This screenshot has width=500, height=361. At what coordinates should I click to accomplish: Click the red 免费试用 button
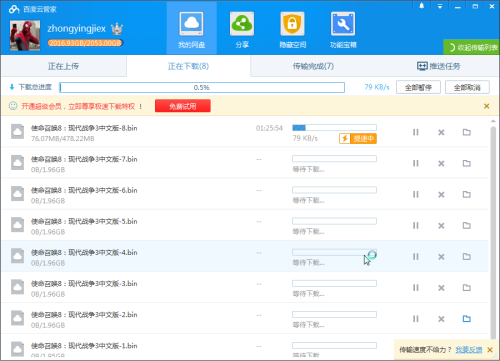[x=183, y=106]
